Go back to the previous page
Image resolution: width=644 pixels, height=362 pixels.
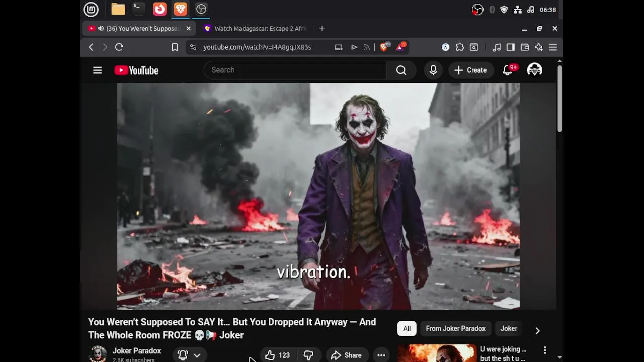coord(91,47)
